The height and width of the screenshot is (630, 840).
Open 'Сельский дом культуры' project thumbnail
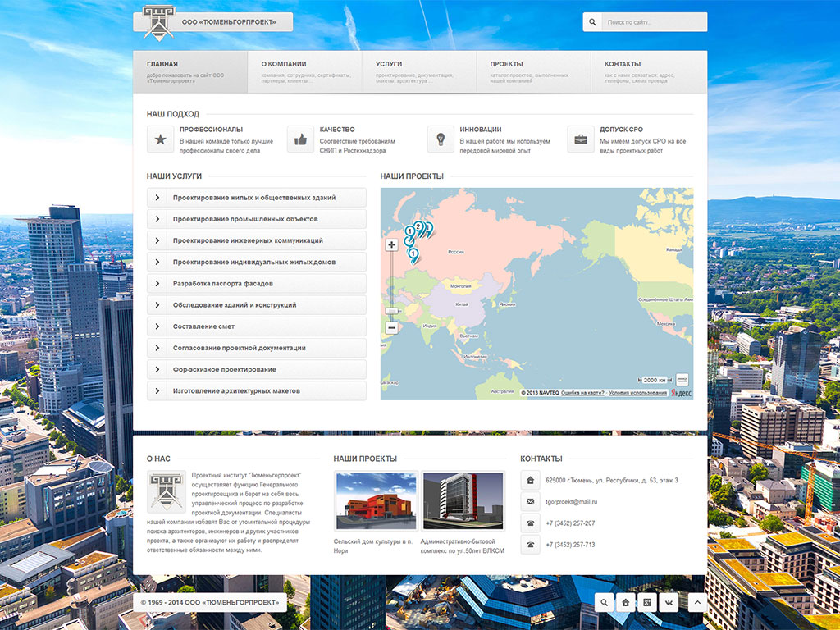(376, 501)
